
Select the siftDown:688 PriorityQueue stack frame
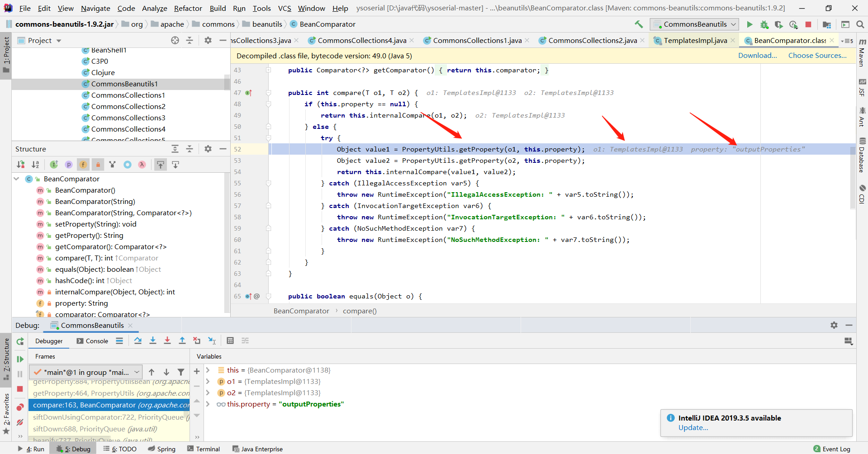coord(95,429)
